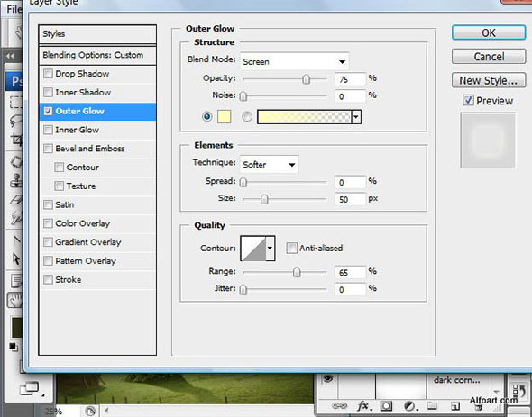Screen dimensions: 532x417
Task: Toggle the Anti-aliased checkbox
Action: click(291, 249)
